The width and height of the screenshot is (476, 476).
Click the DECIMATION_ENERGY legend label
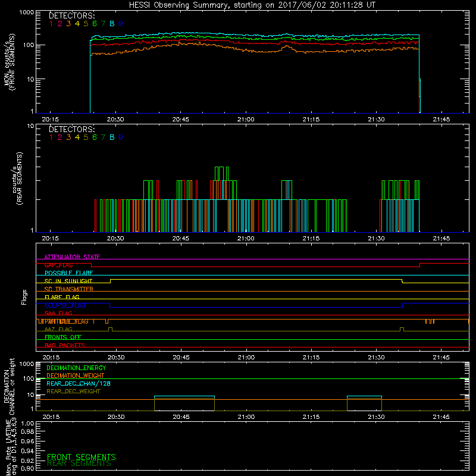[x=76, y=368]
